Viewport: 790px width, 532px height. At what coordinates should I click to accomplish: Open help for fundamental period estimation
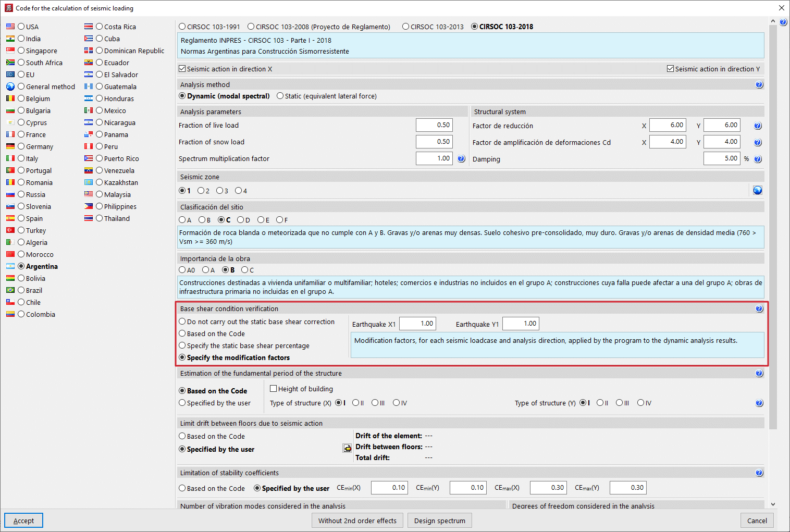pos(759,374)
